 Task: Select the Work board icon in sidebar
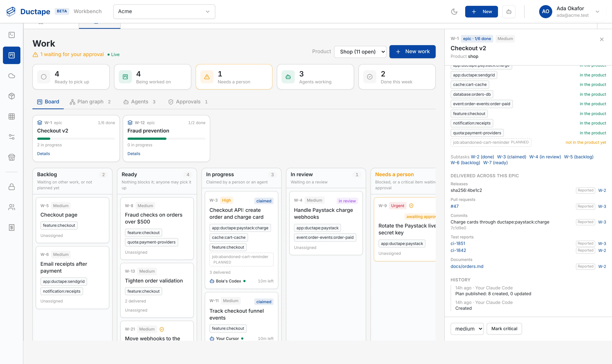tap(11, 55)
